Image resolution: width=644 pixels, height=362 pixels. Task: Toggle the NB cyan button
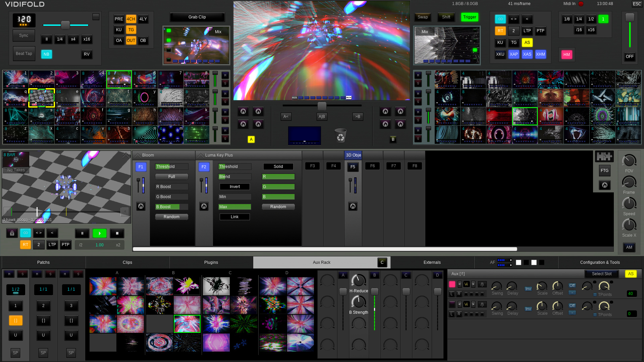click(47, 54)
